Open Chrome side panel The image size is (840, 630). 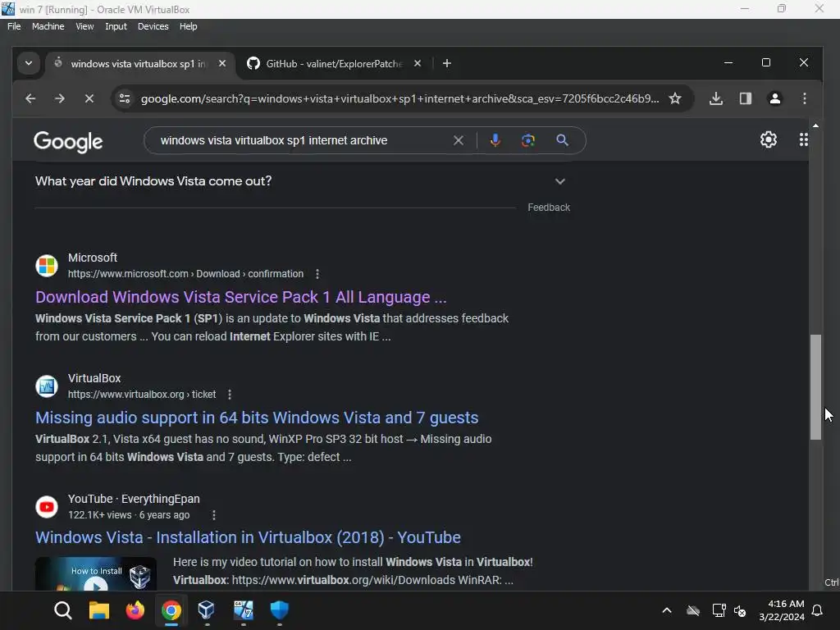(745, 98)
